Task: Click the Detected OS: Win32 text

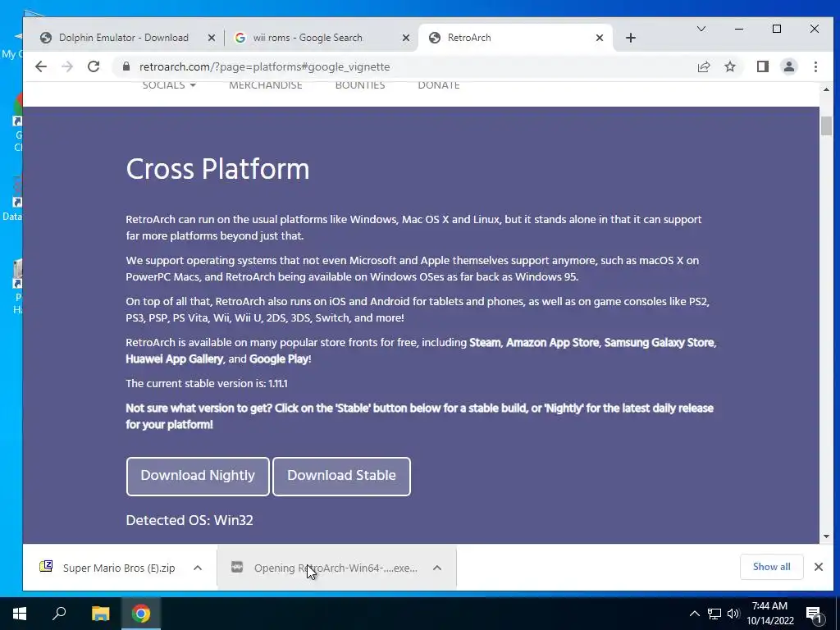Action: coord(189,520)
